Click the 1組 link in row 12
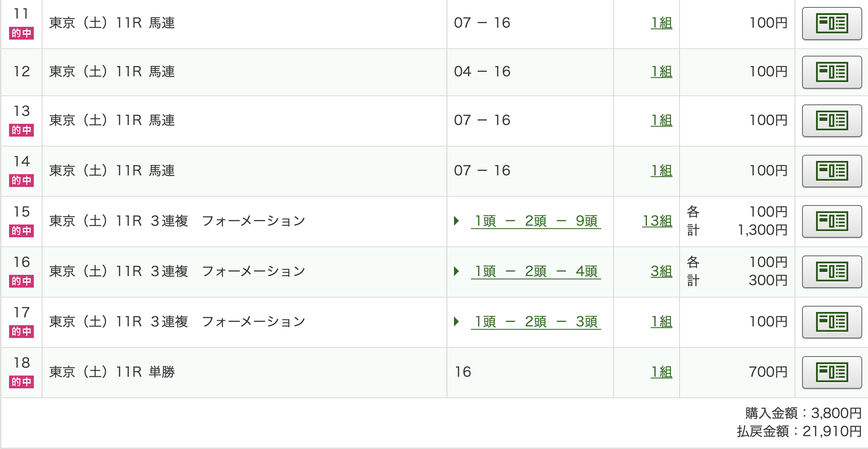 coord(661,71)
